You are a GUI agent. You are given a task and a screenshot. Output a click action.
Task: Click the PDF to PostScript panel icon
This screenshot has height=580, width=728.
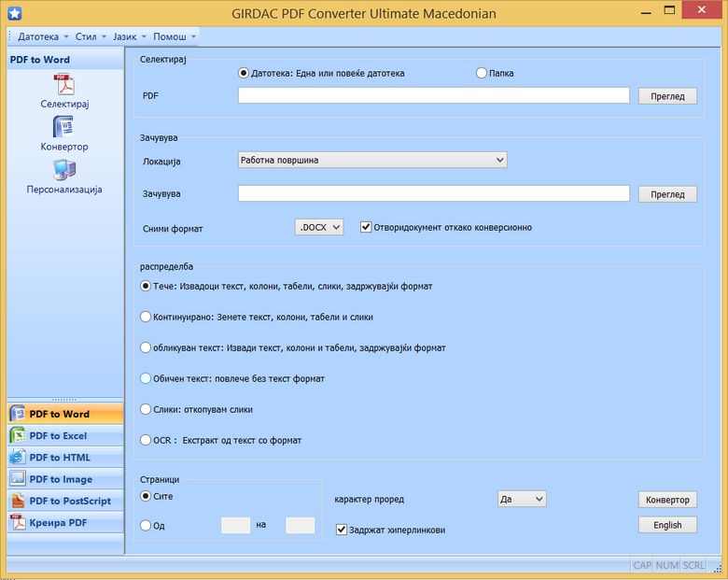click(x=18, y=501)
